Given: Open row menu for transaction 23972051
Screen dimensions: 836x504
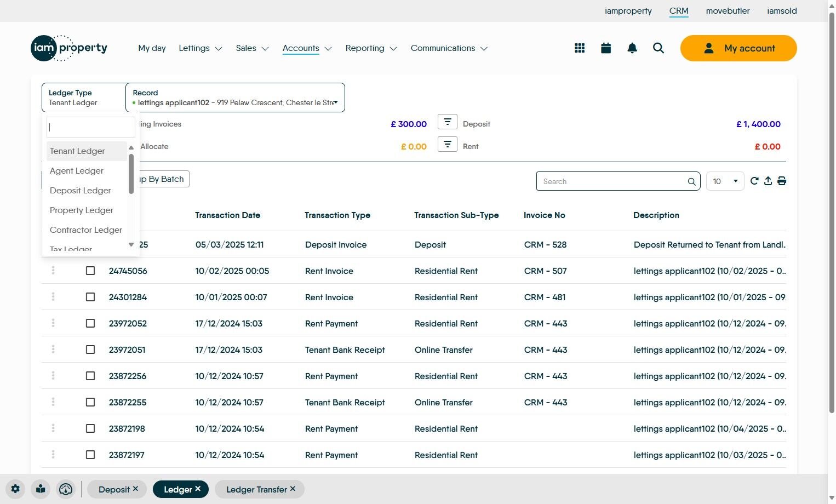Looking at the screenshot, I should point(53,350).
